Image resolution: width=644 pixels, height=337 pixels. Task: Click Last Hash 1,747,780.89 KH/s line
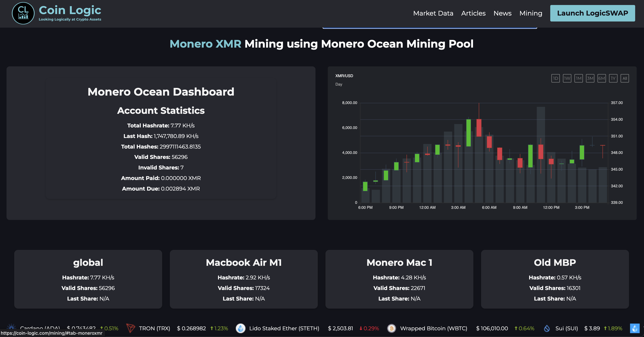(161, 136)
